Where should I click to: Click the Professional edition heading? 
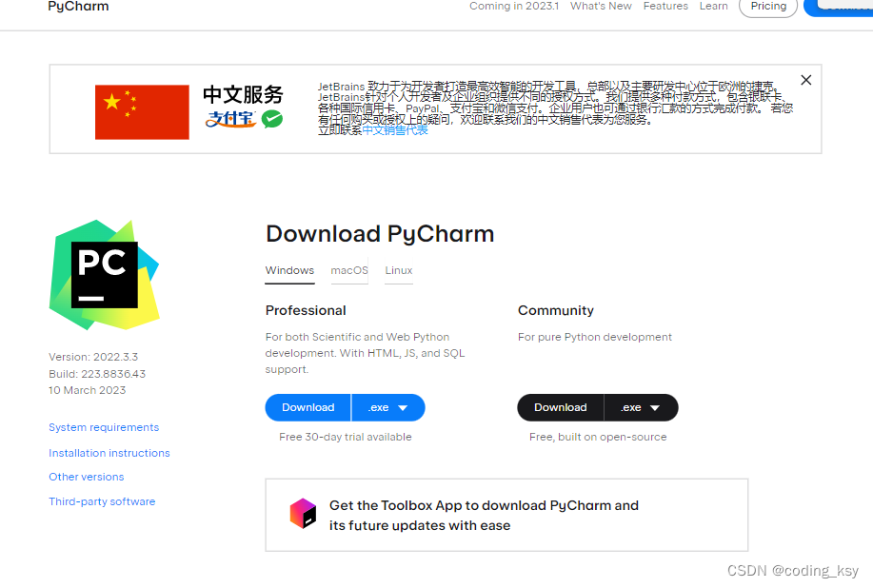[x=306, y=310]
